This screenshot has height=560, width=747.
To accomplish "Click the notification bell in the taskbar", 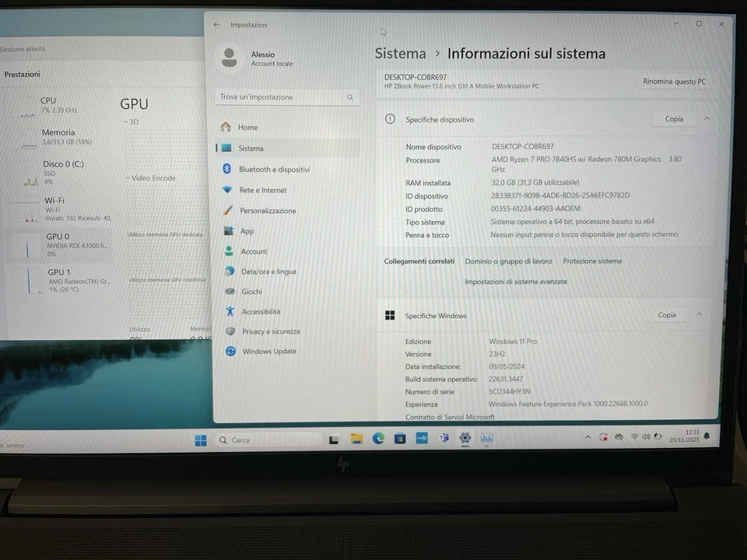I will pyautogui.click(x=707, y=437).
